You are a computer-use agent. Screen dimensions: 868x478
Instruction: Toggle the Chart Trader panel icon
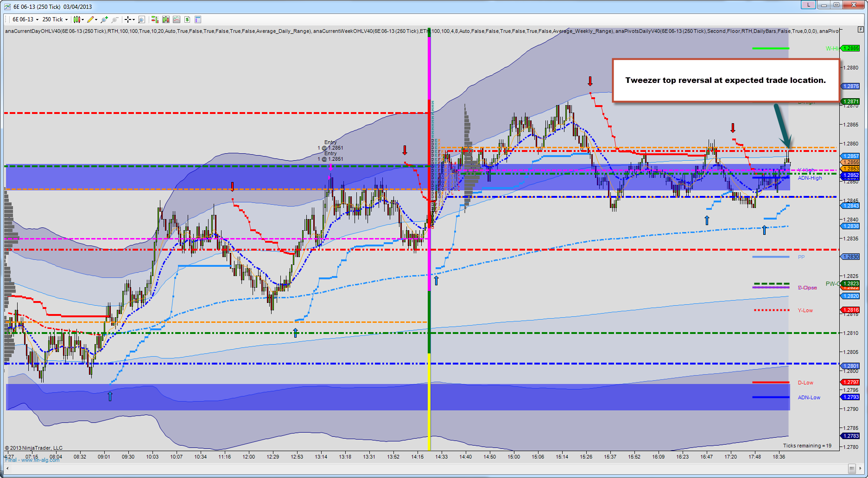coord(155,19)
